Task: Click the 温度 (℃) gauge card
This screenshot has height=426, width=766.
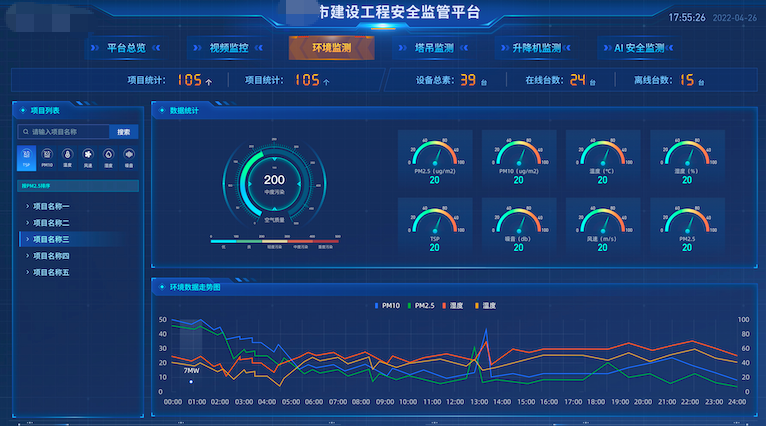Action: tap(603, 157)
